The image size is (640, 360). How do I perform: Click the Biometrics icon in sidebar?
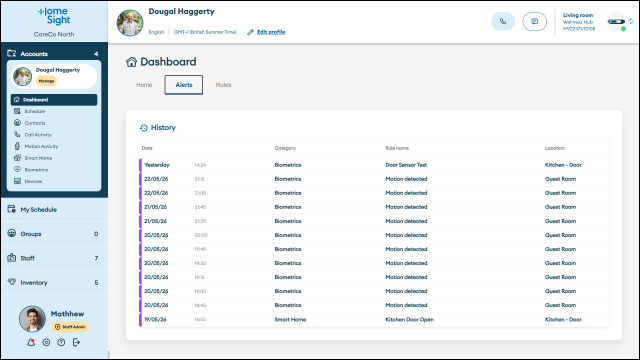pos(17,169)
